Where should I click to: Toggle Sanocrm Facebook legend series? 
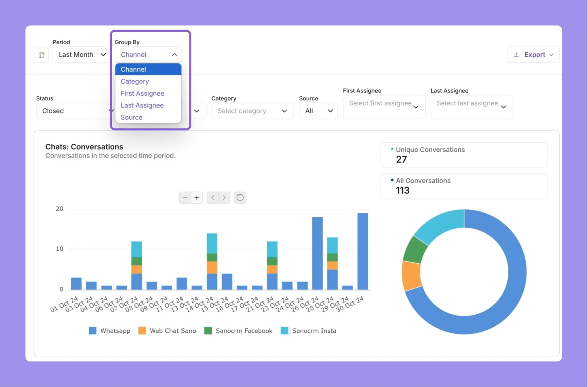(x=238, y=331)
